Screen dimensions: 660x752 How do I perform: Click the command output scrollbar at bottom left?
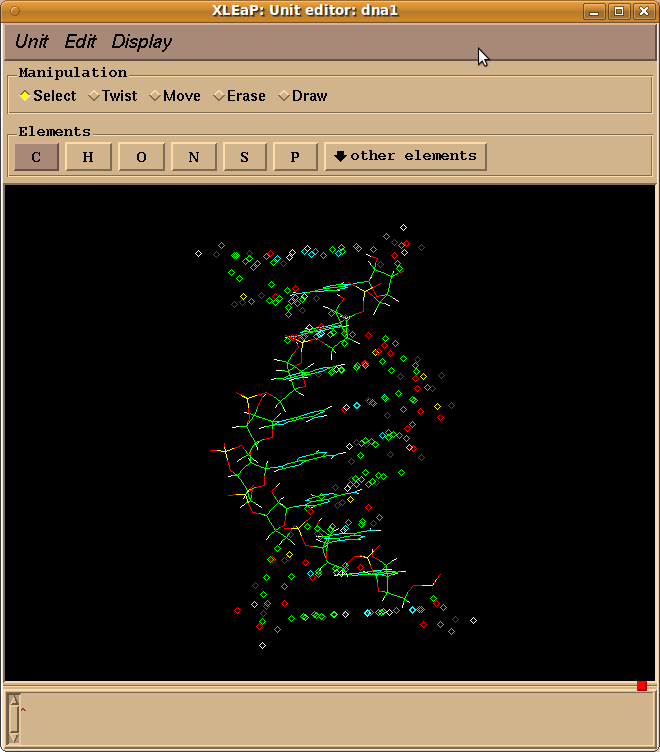pos(13,718)
